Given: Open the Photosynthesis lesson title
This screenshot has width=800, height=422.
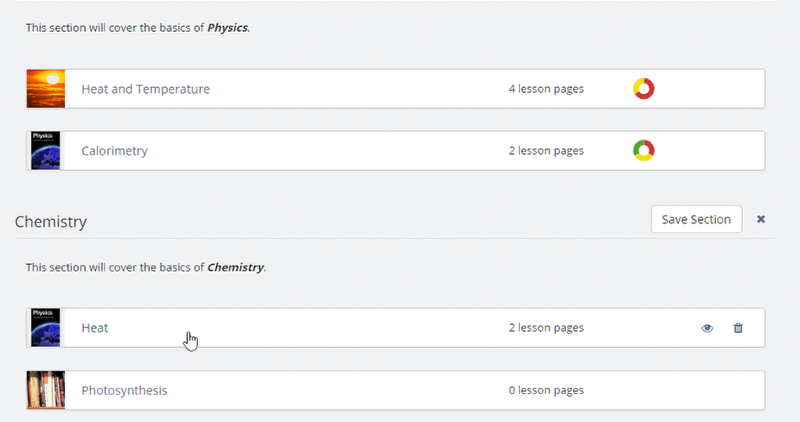Looking at the screenshot, I should point(124,390).
